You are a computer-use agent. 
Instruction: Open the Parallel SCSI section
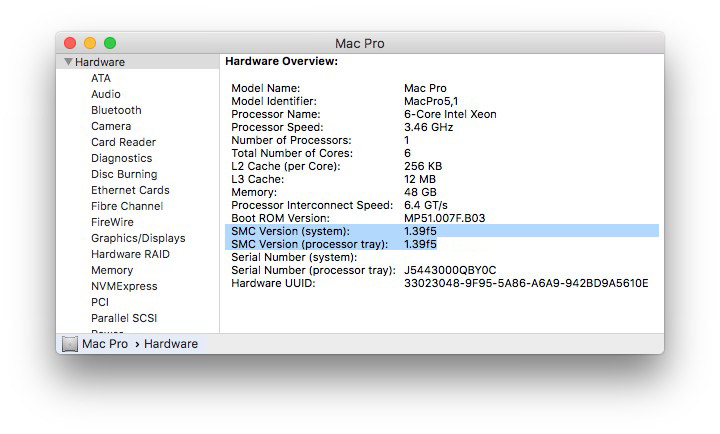pyautogui.click(x=124, y=318)
